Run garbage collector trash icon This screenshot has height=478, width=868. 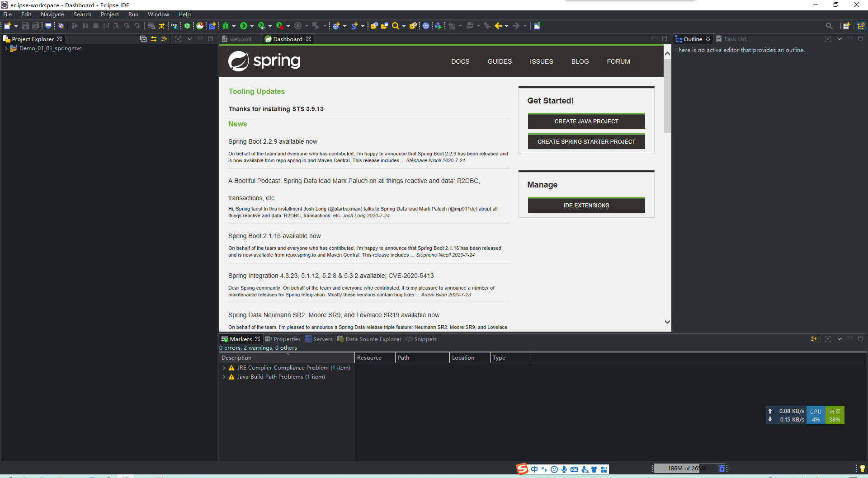click(x=722, y=469)
